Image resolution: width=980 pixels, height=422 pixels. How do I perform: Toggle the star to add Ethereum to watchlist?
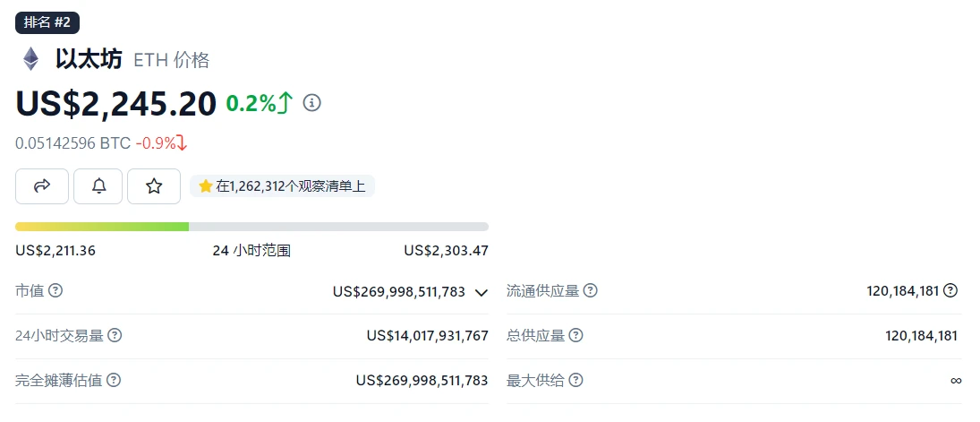point(154,186)
